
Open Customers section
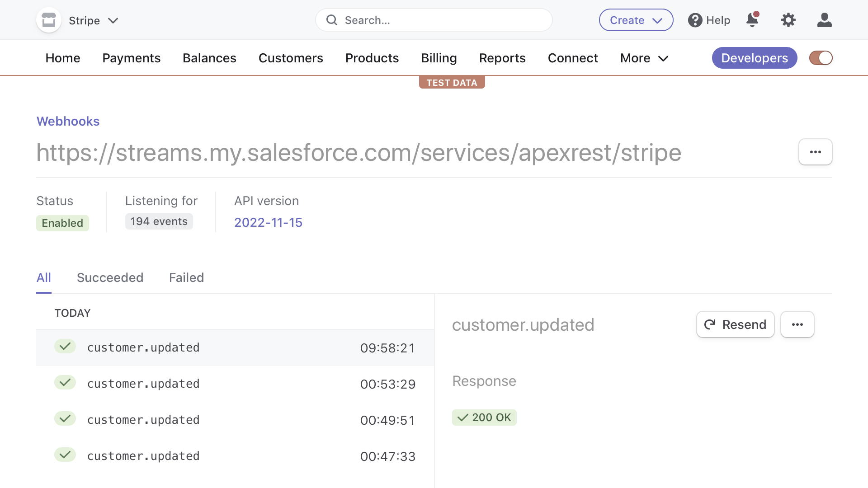pos(291,58)
